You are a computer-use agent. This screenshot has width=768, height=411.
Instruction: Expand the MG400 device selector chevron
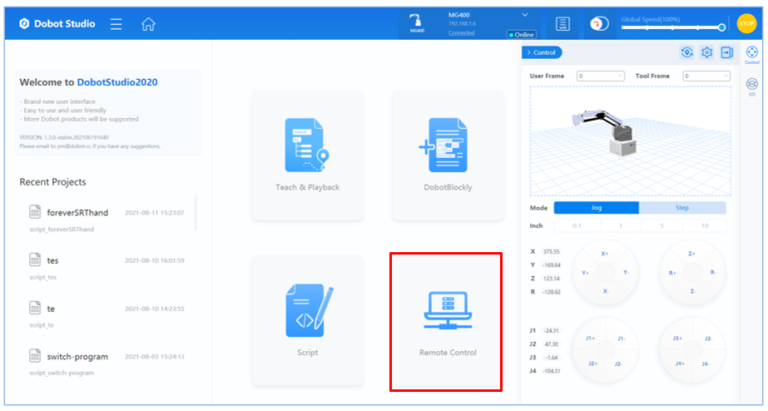pos(525,15)
